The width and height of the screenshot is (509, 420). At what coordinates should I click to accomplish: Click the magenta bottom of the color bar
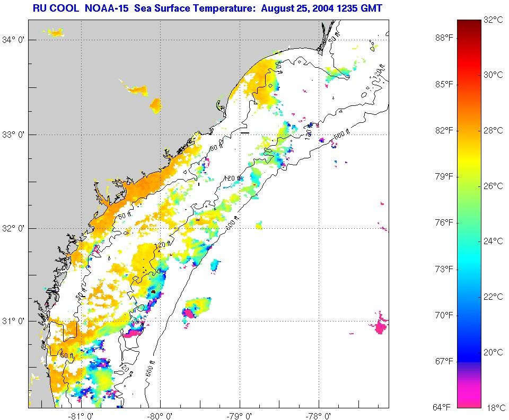[x=469, y=397]
